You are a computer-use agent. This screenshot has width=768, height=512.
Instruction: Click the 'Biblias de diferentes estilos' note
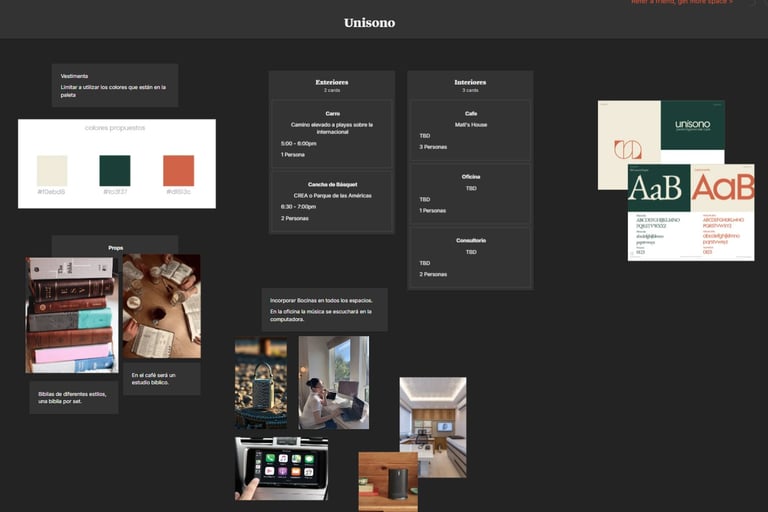(72, 397)
